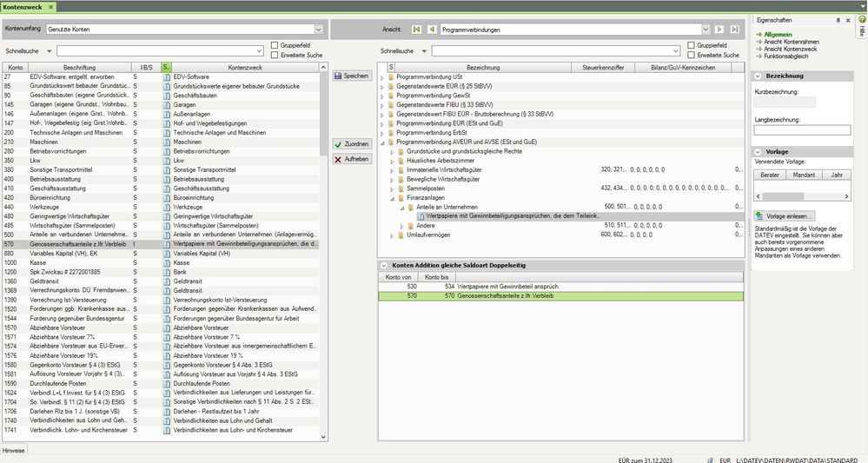Collapse the Bezeichnung section in Eigenschaften

(758, 76)
